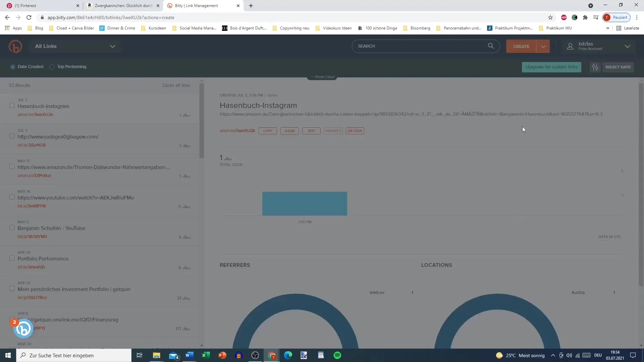The width and height of the screenshot is (644, 362).
Task: Click the SELECT DATE button
Action: pyautogui.click(x=618, y=67)
